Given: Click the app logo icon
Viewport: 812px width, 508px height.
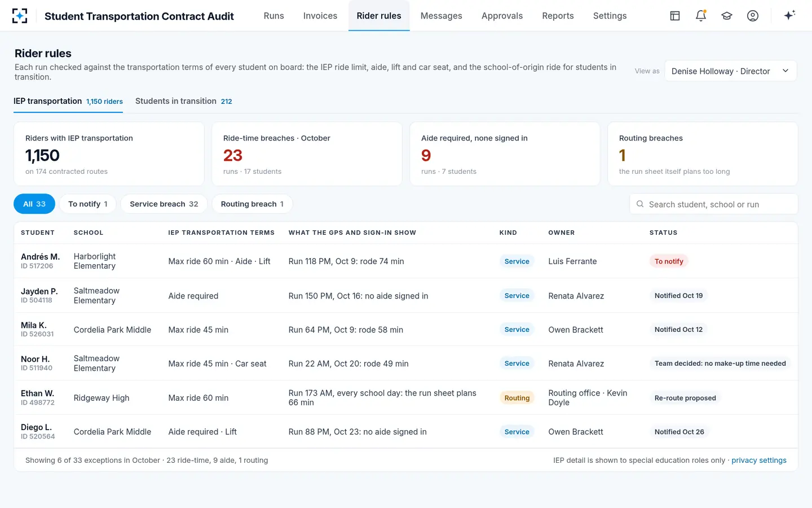Looking at the screenshot, I should 20,16.
